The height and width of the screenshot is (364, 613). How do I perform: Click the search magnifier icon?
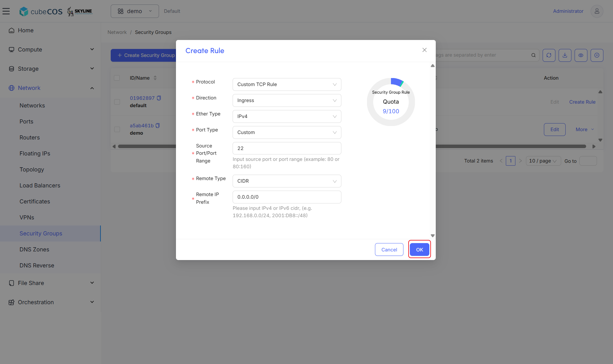(533, 55)
